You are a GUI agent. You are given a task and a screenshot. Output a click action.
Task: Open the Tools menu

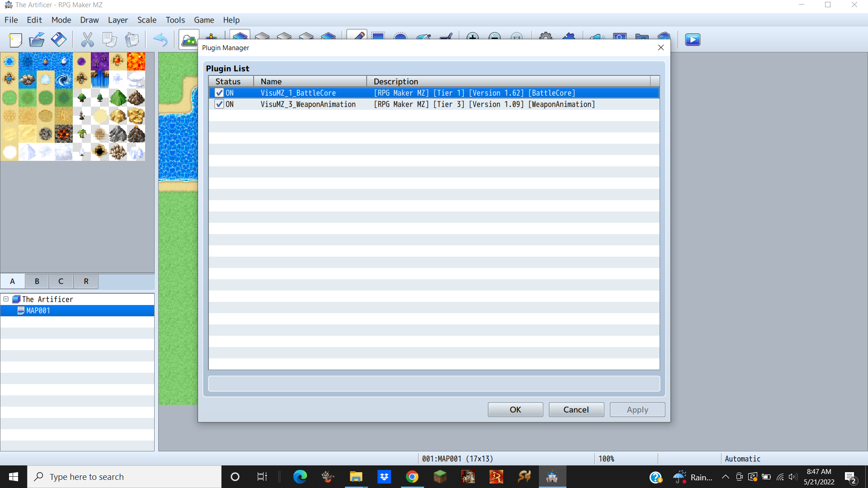coord(175,20)
